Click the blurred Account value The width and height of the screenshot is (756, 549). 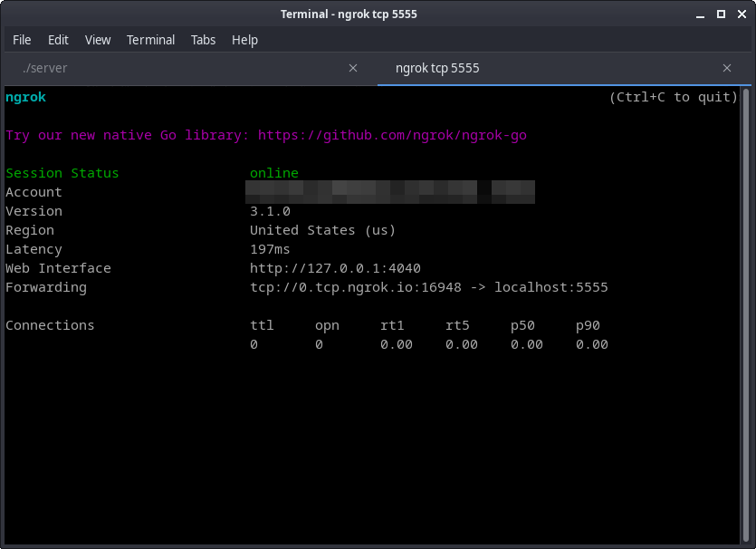(x=389, y=191)
